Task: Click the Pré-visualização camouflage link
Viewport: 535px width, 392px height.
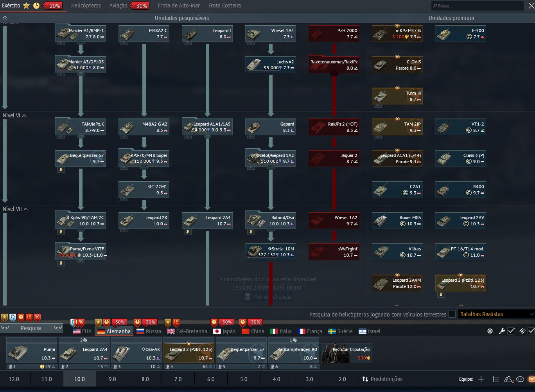Action: pyautogui.click(x=273, y=297)
